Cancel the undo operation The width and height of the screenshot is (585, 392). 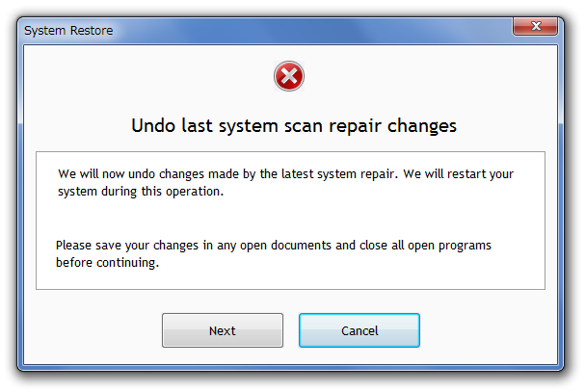coord(359,330)
